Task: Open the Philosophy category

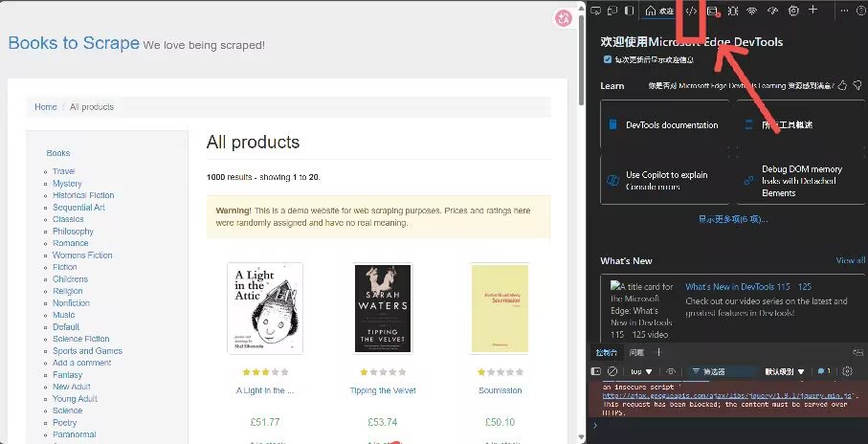Action: pyautogui.click(x=73, y=232)
